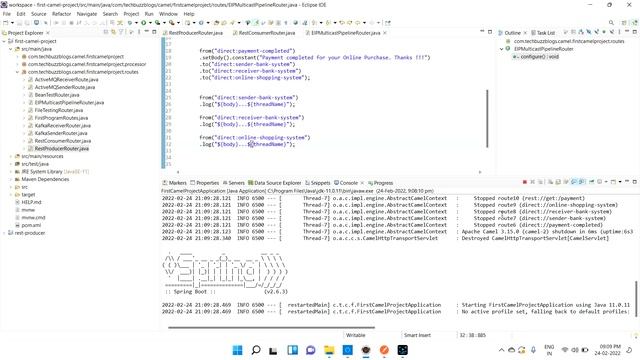Select ActiveMQSenderRoute.java in Project Explorer
Viewport: 640px width, 360px height.
[64, 87]
